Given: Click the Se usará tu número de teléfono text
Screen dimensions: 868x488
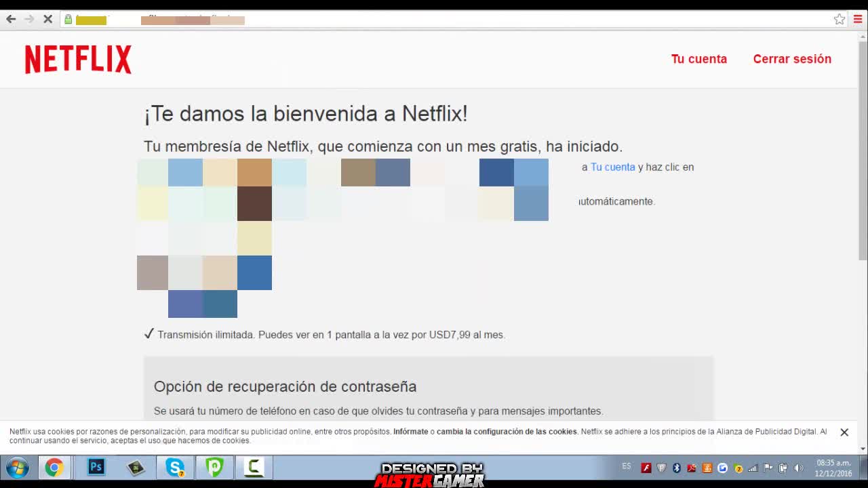Looking at the screenshot, I should (378, 411).
